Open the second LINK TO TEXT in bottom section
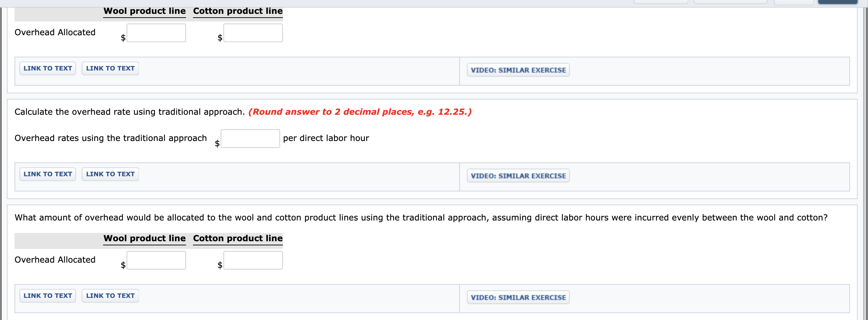 (x=110, y=295)
